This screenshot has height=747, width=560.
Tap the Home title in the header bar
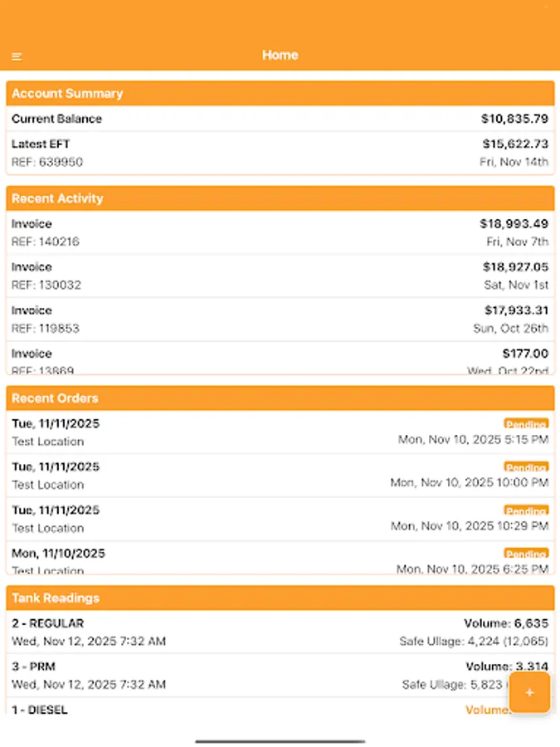pos(280,55)
